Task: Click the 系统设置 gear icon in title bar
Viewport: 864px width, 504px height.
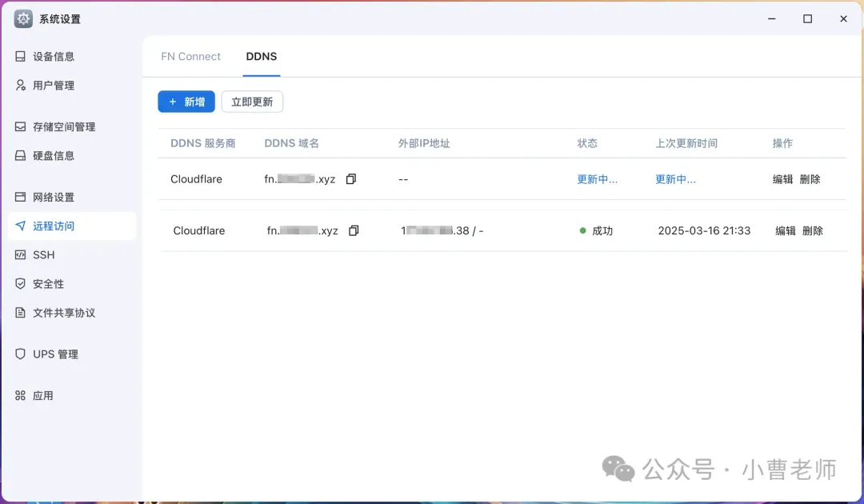Action: pyautogui.click(x=23, y=18)
